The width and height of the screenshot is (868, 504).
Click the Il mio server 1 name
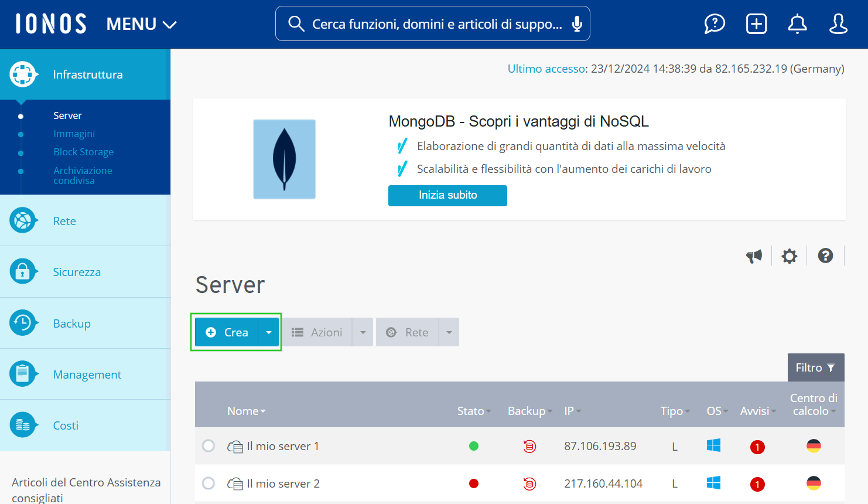tap(283, 446)
